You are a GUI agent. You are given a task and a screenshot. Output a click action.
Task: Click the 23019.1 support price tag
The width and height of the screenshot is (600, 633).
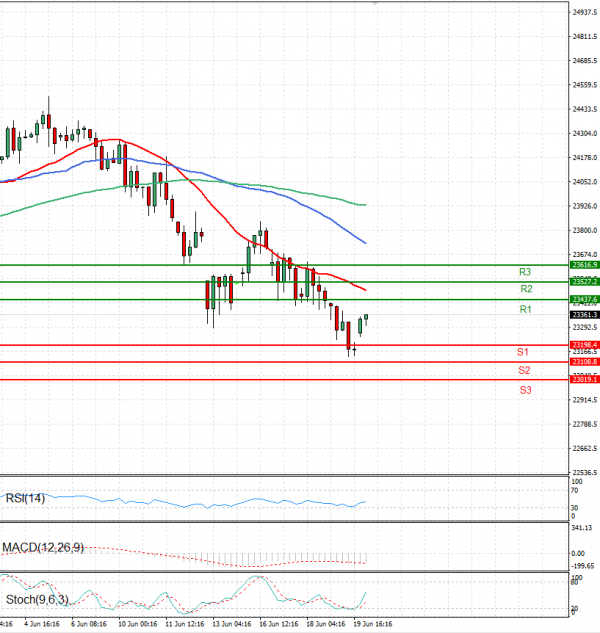click(x=585, y=379)
